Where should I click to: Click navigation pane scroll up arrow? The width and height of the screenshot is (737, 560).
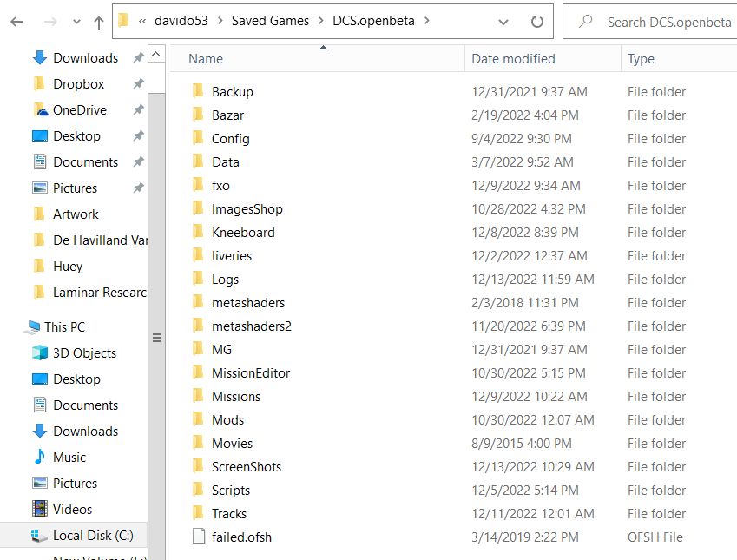(156, 55)
